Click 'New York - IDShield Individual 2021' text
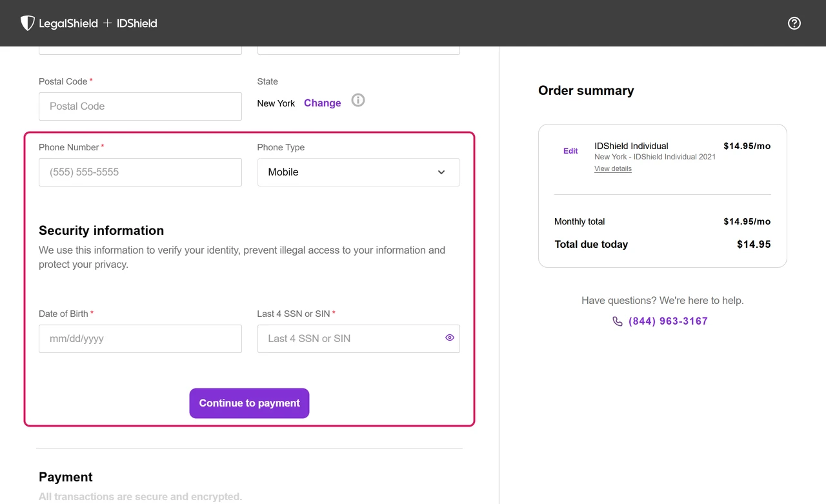Image resolution: width=826 pixels, height=504 pixels. click(655, 157)
